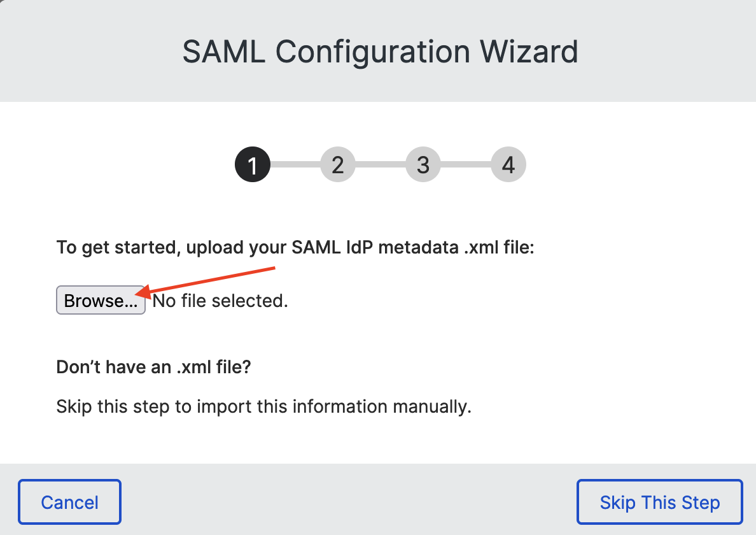The width and height of the screenshot is (756, 535).
Task: Open the Browse... file chooser
Action: [x=101, y=300]
